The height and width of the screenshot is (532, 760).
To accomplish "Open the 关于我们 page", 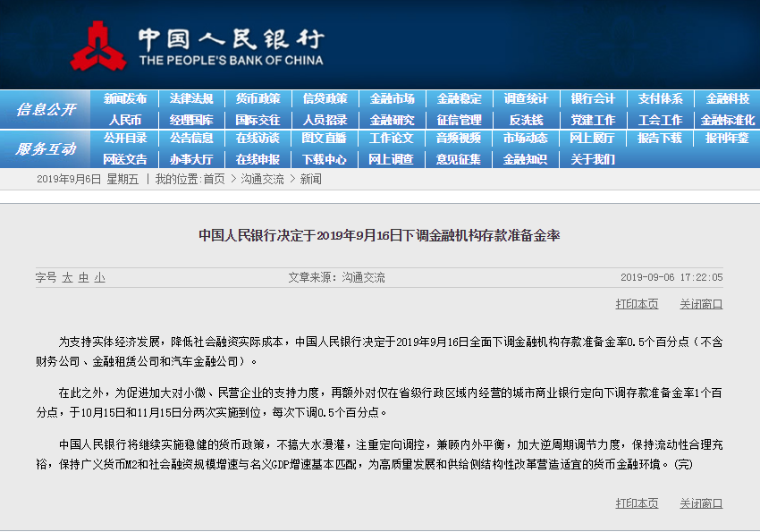I will tap(593, 159).
